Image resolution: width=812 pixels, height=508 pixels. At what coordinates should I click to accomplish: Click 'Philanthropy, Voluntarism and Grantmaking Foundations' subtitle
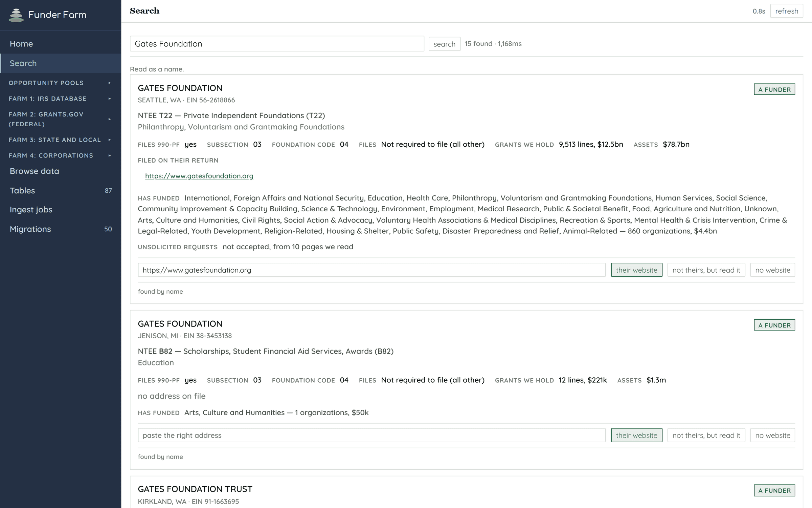[241, 127]
